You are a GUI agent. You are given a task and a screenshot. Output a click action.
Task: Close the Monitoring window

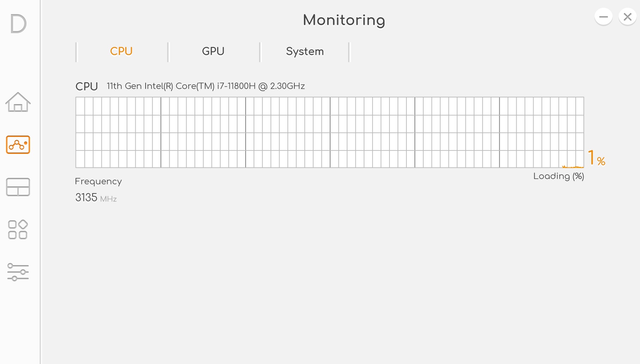(628, 17)
